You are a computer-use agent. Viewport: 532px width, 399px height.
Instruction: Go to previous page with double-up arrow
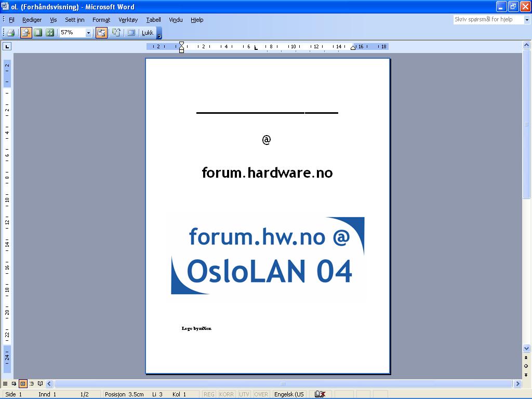click(526, 357)
